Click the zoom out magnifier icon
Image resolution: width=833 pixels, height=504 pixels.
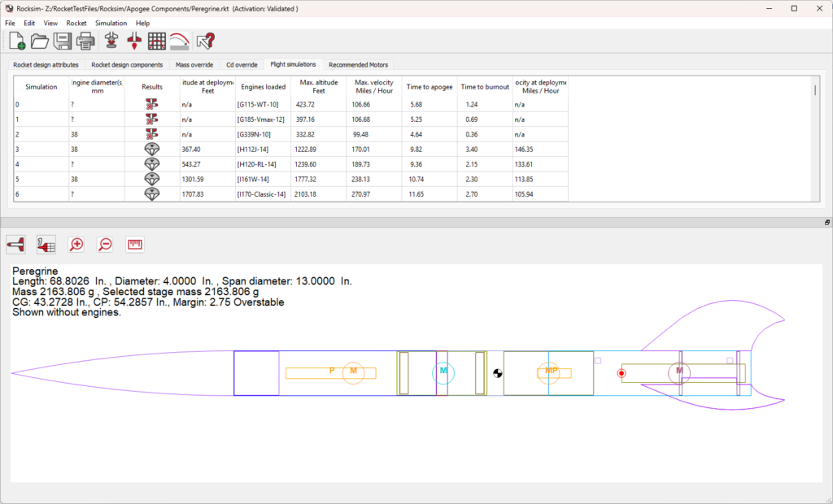105,244
